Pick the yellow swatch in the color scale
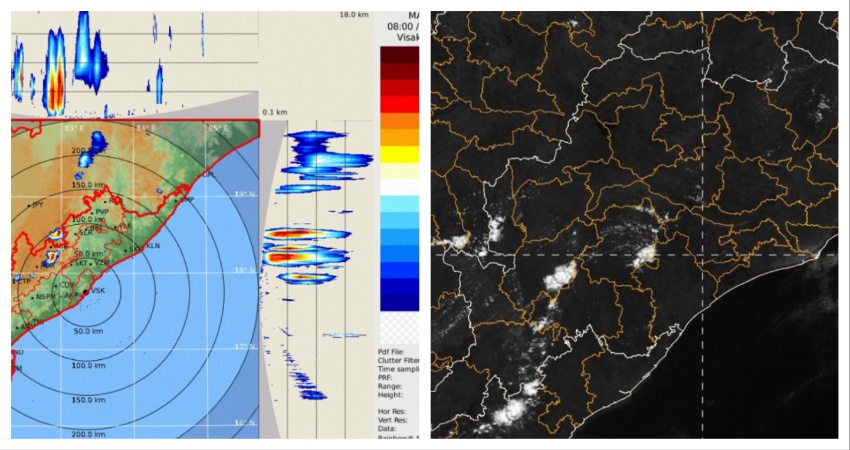This screenshot has height=450, width=850. pos(399,154)
